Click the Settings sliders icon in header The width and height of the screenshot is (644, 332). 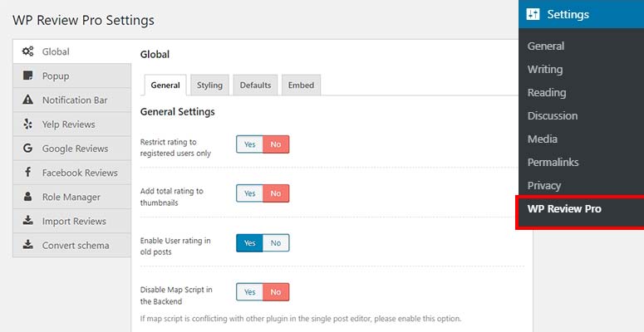pyautogui.click(x=533, y=14)
